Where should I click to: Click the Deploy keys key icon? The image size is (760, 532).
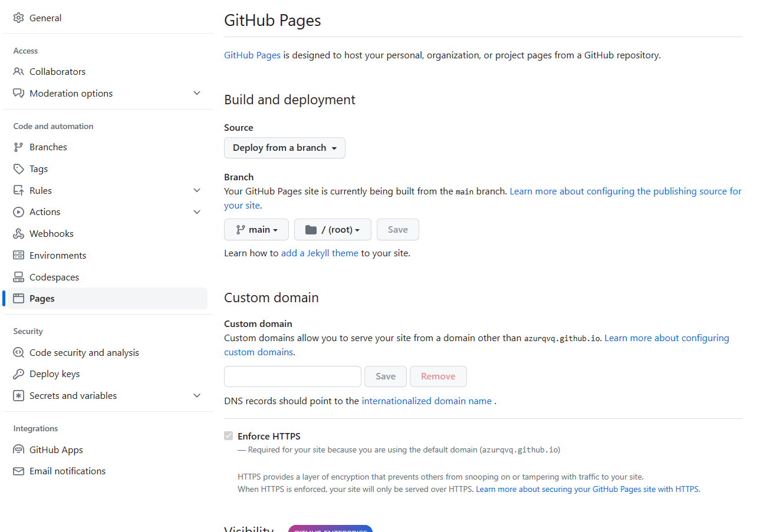click(x=18, y=374)
